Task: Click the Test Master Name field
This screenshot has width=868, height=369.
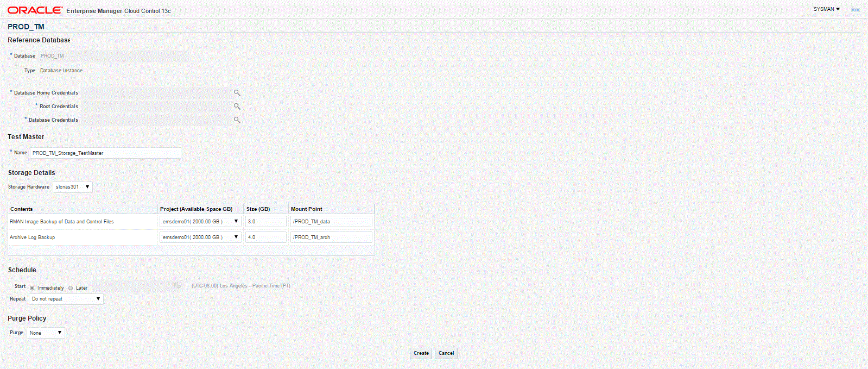Action: (105, 153)
